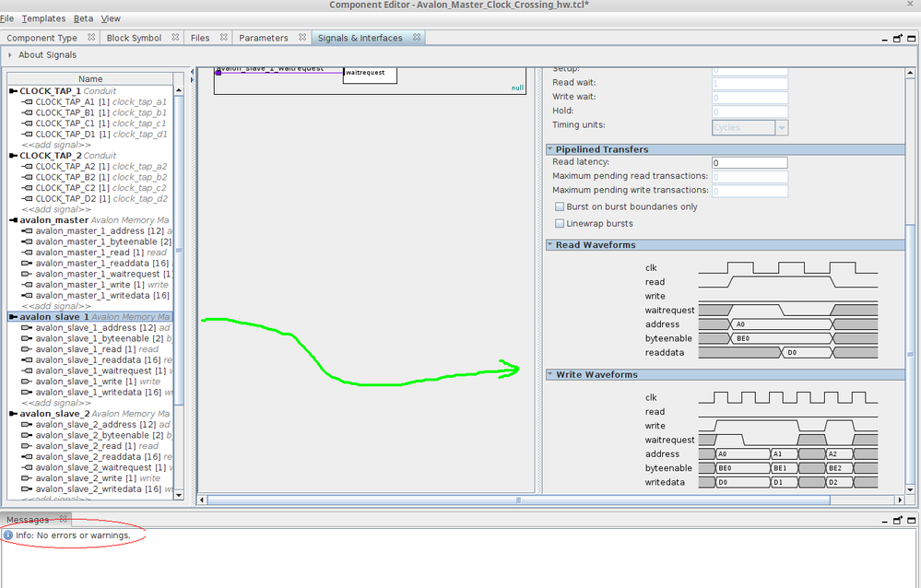The height and width of the screenshot is (588, 921).
Task: Close the Messages panel using its X icon
Action: (x=63, y=520)
